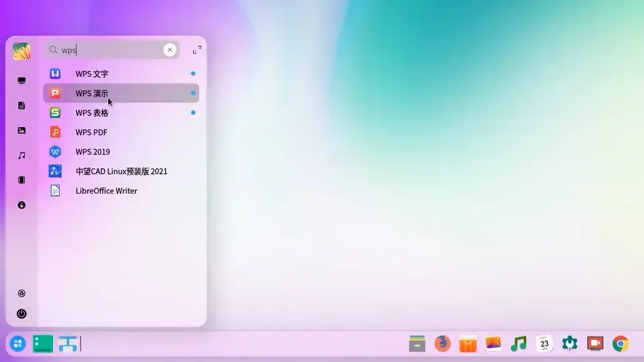Open WPS 表格 spreadsheet app
644x362 pixels.
(121, 113)
